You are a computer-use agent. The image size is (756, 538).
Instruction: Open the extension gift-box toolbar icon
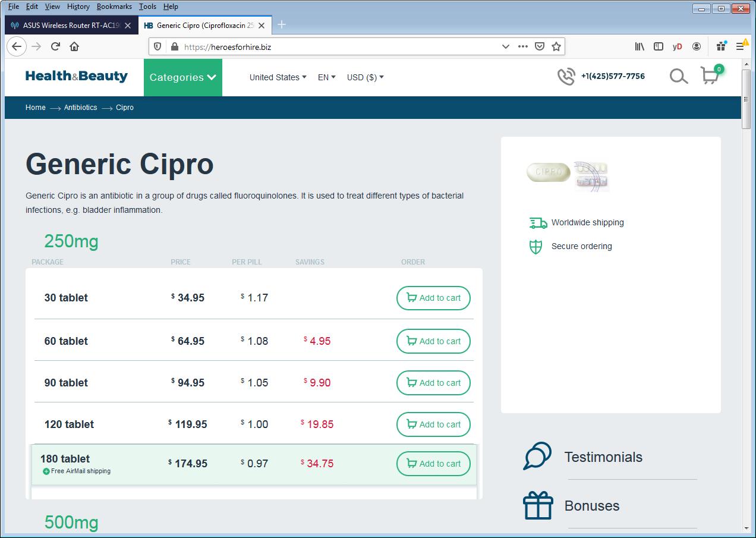point(721,46)
